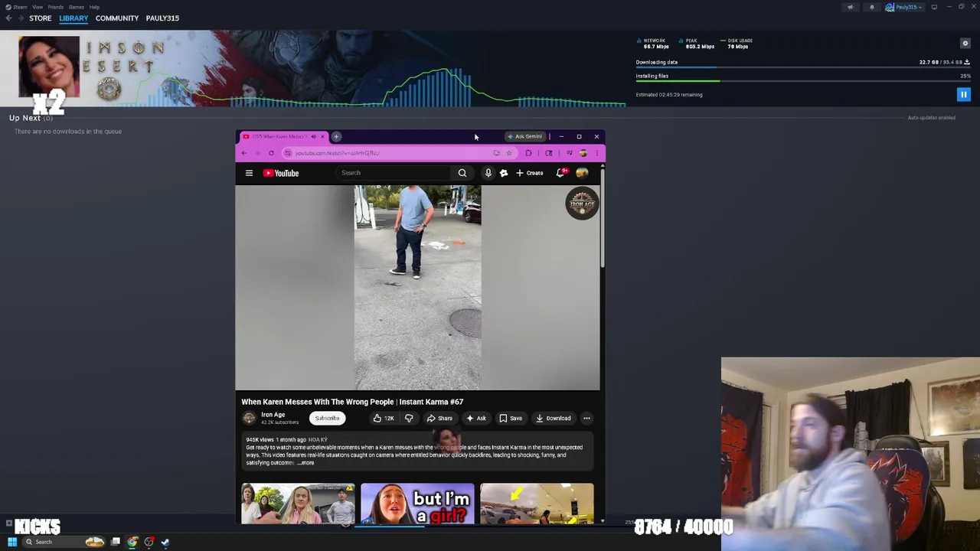Open a new Chrome tab
Viewport: 980px width, 551px height.
pos(336,137)
